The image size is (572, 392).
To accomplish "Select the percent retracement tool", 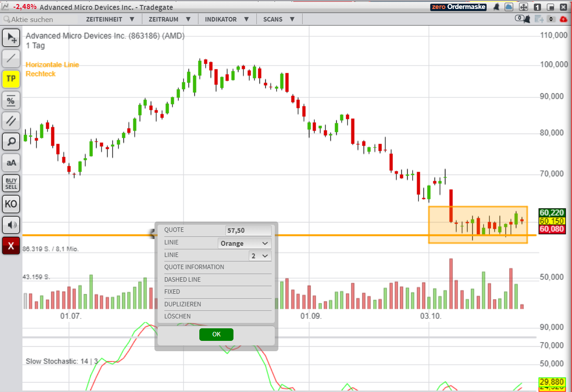I will [11, 100].
